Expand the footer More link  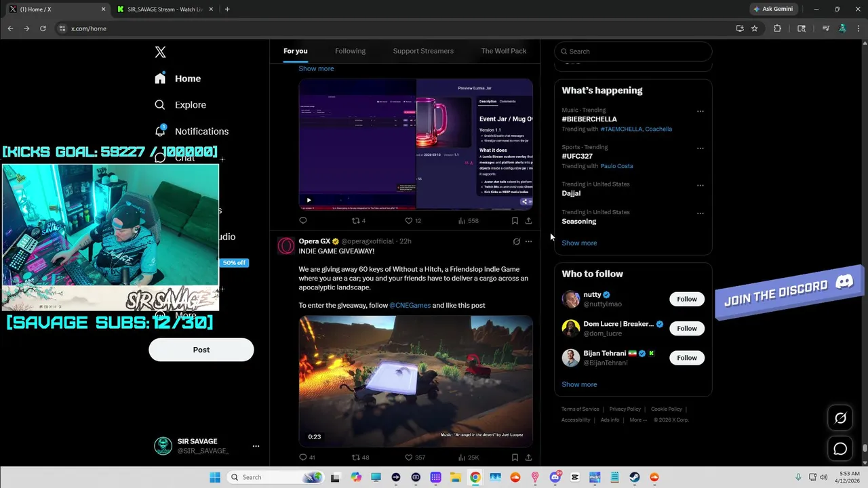tap(637, 420)
